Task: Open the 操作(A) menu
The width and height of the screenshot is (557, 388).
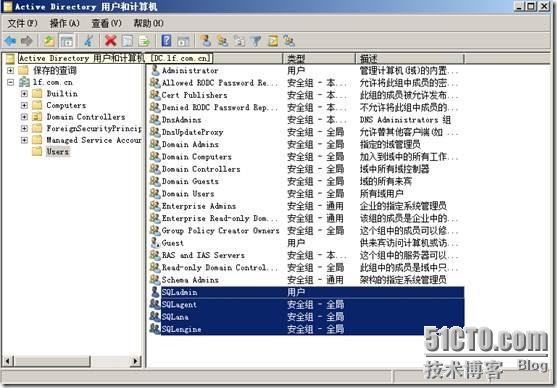Action: point(64,23)
